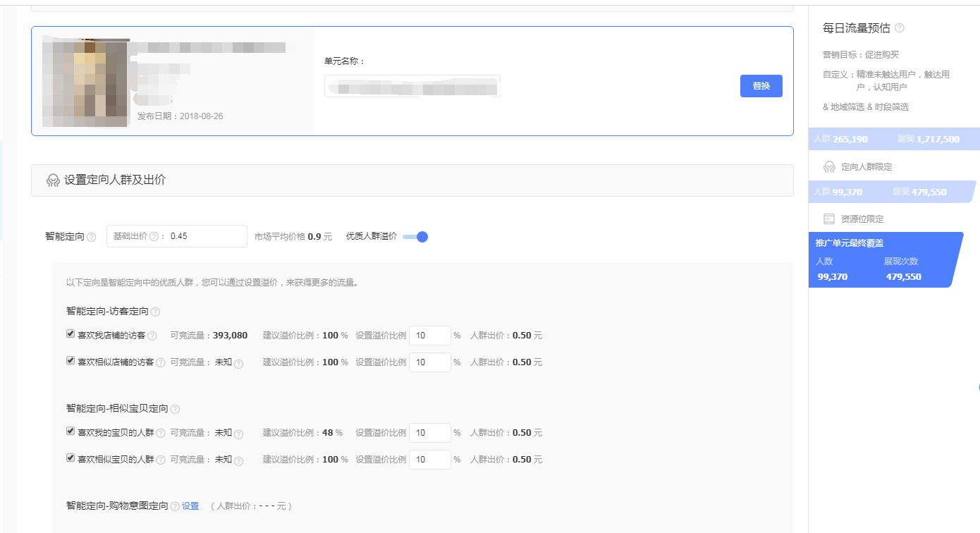Click help icon next to 智能定向-相似宝贝定向
This screenshot has height=533, width=980.
pos(175,409)
